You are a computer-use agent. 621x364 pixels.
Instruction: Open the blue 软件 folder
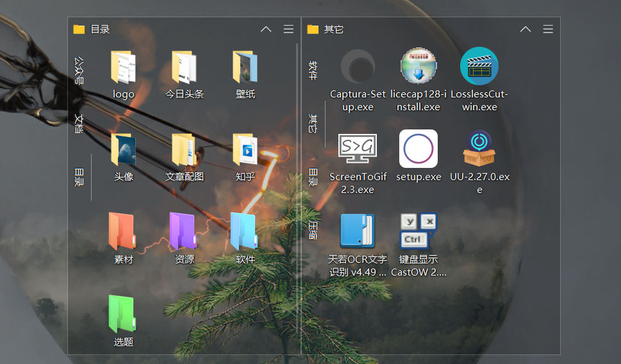pos(244,232)
